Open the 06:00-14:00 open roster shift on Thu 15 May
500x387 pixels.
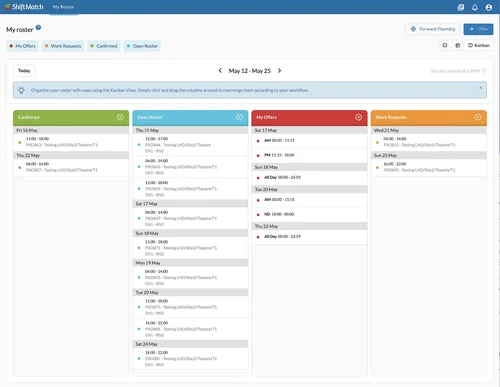190,167
